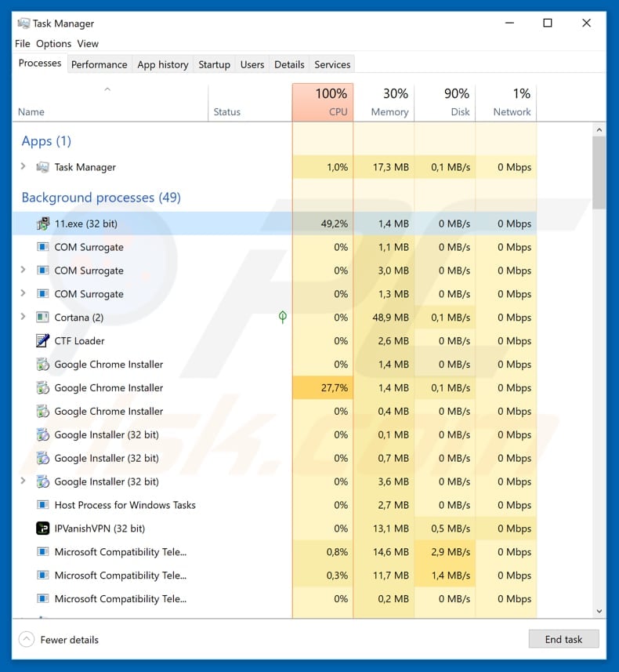The width and height of the screenshot is (619, 672).
Task: Click the CTF Loader pen icon
Action: (42, 341)
